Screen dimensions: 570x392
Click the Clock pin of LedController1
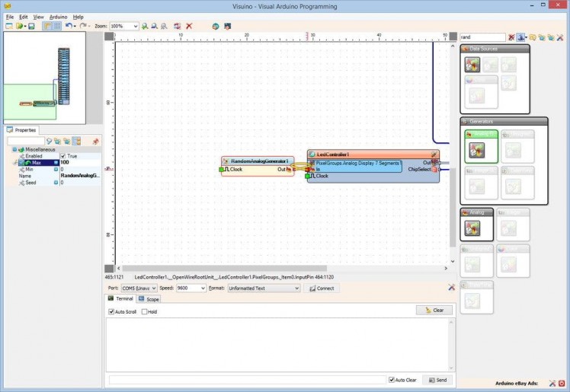coord(311,176)
